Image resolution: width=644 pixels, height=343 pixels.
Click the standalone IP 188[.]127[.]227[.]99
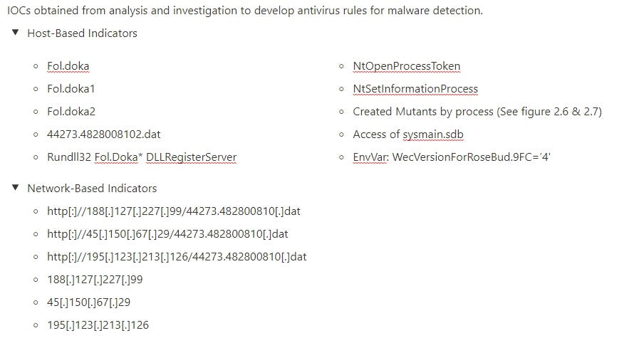(x=95, y=280)
